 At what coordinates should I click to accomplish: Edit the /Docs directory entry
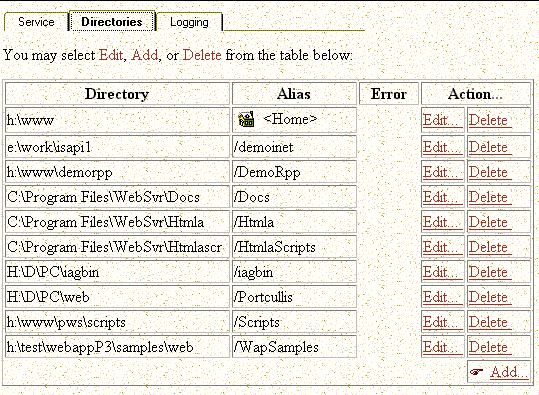(x=442, y=197)
